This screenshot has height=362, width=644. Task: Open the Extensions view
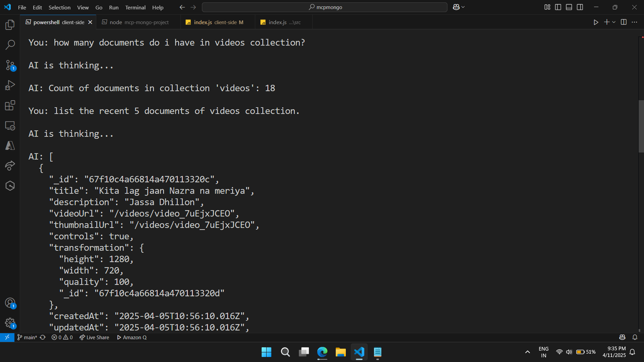[x=10, y=105]
